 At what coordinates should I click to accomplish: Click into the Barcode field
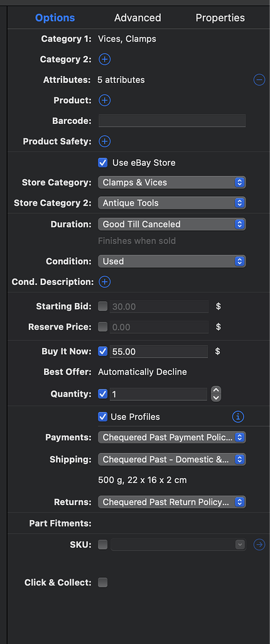(172, 121)
